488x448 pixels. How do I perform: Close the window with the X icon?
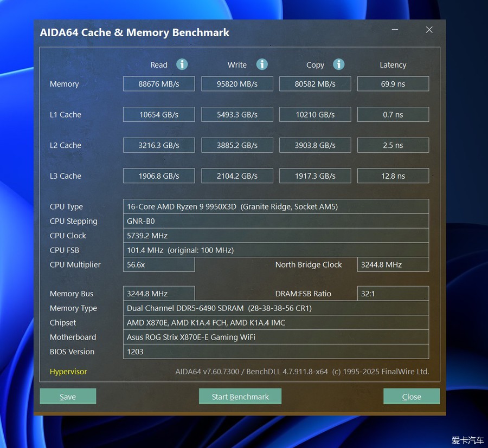[x=429, y=30]
